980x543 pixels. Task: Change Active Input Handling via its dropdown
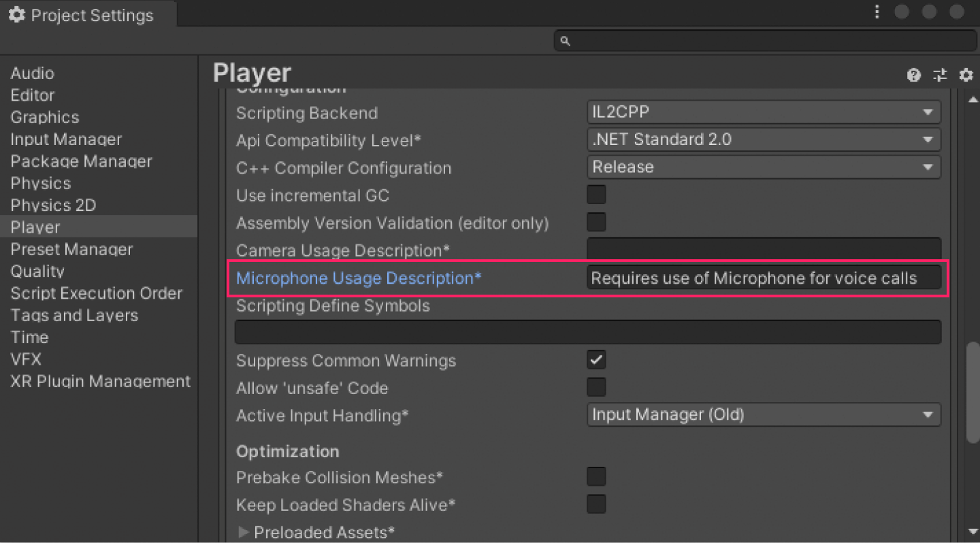pyautogui.click(x=764, y=414)
